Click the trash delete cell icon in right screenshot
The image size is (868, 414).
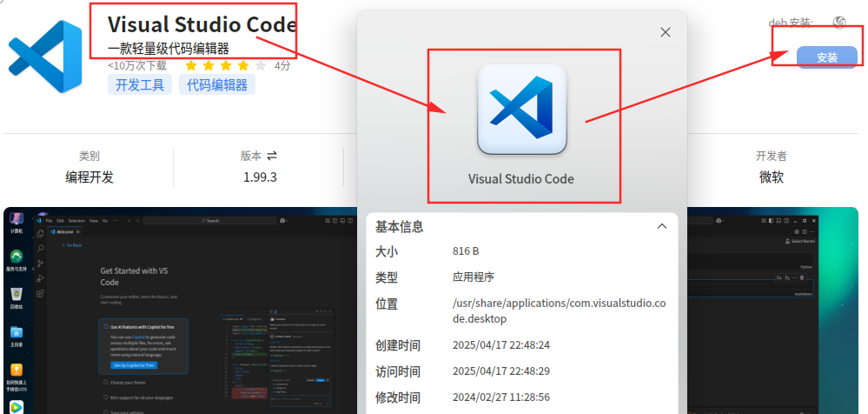coord(802,277)
